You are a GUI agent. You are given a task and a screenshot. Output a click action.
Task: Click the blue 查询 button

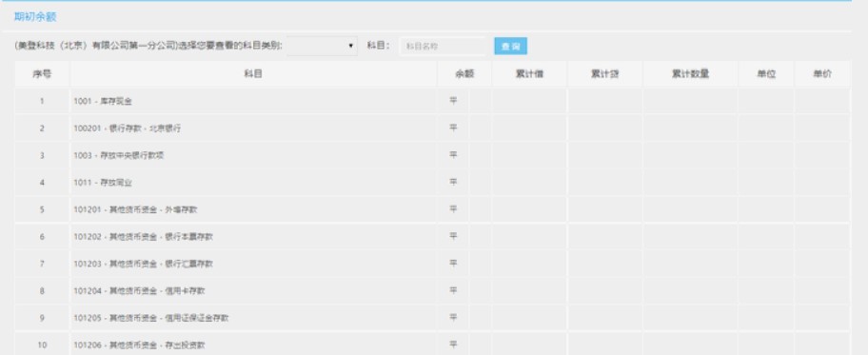pos(510,47)
